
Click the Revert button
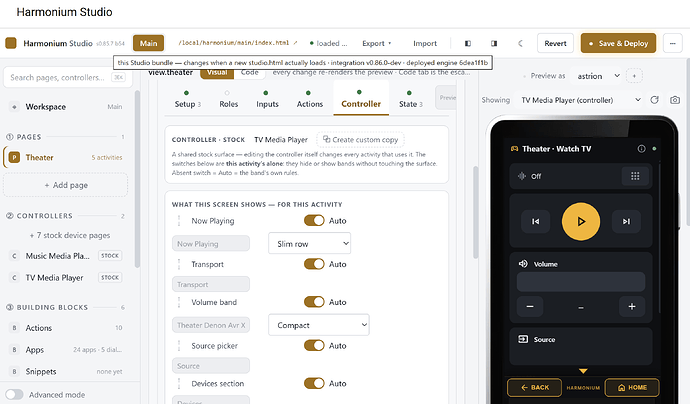(x=555, y=43)
